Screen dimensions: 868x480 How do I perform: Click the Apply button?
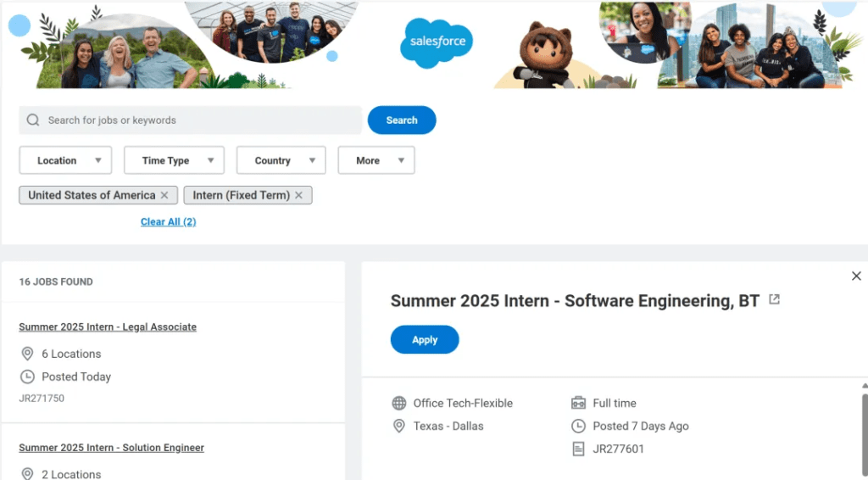click(425, 340)
